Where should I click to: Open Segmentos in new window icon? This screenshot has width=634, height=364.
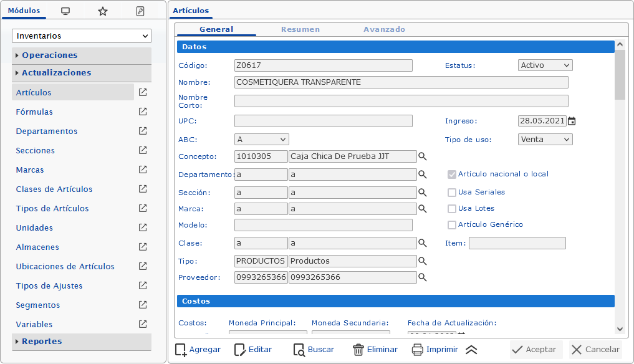pos(143,305)
